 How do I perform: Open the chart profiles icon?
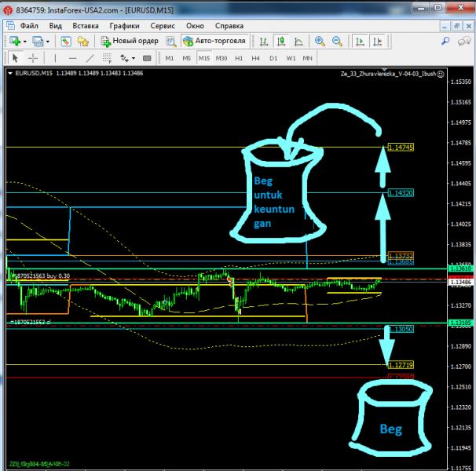[x=38, y=41]
